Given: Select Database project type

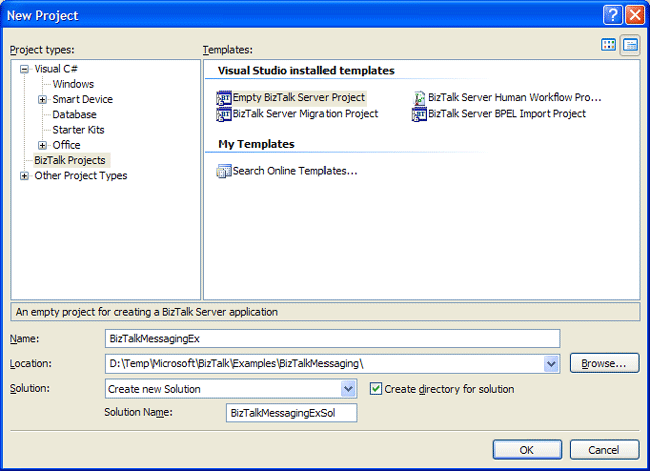Looking at the screenshot, I should click(x=74, y=114).
